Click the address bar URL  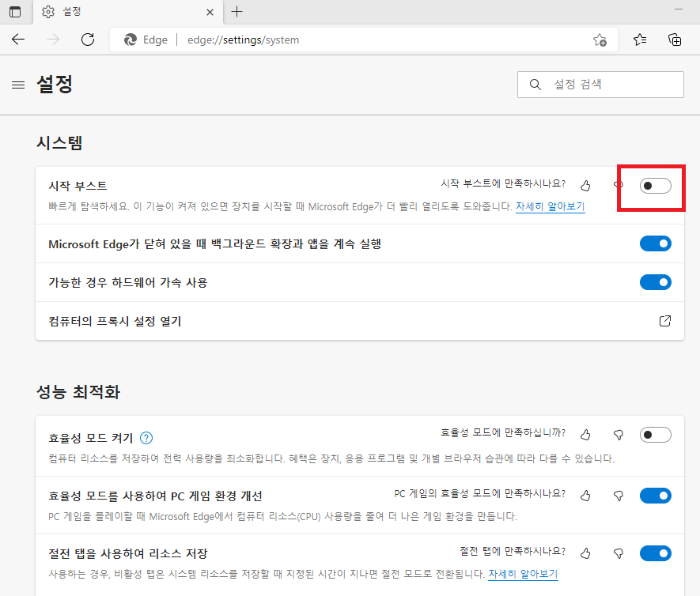pyautogui.click(x=244, y=40)
